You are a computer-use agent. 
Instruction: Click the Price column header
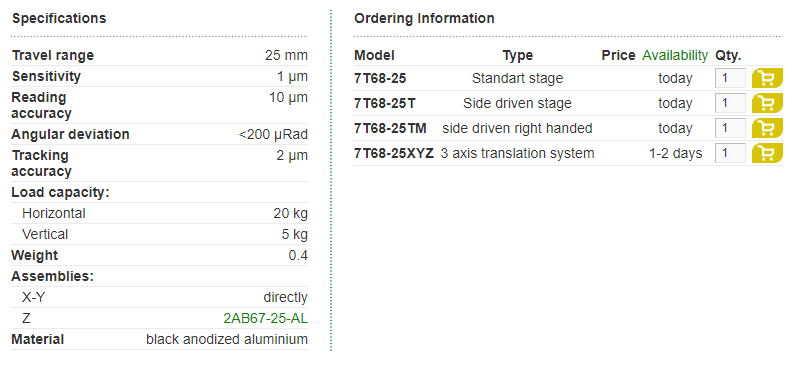pyautogui.click(x=618, y=55)
